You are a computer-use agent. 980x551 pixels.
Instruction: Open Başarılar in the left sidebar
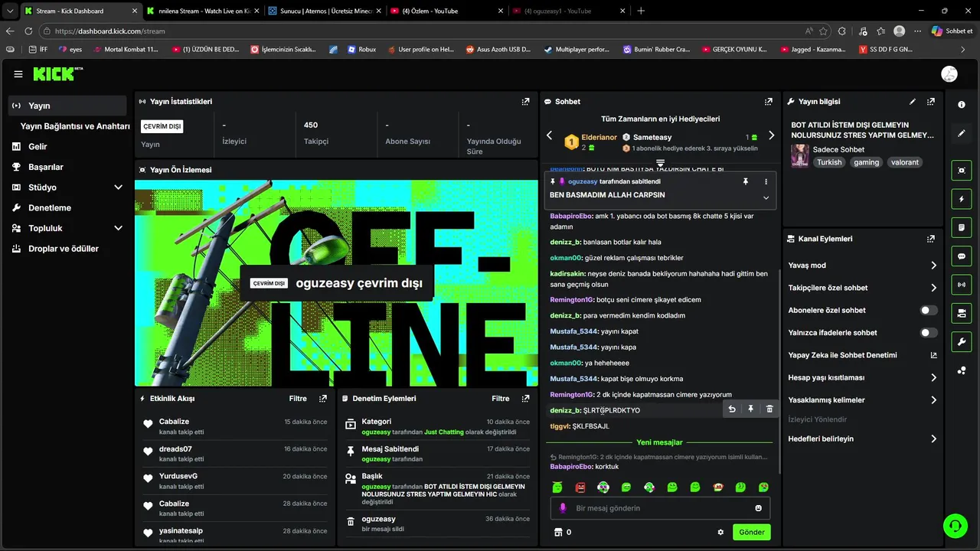(x=67, y=167)
